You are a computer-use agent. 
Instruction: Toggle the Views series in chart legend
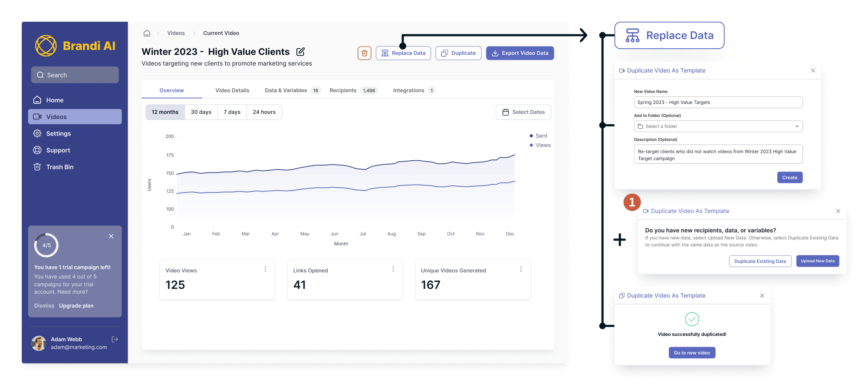[540, 145]
